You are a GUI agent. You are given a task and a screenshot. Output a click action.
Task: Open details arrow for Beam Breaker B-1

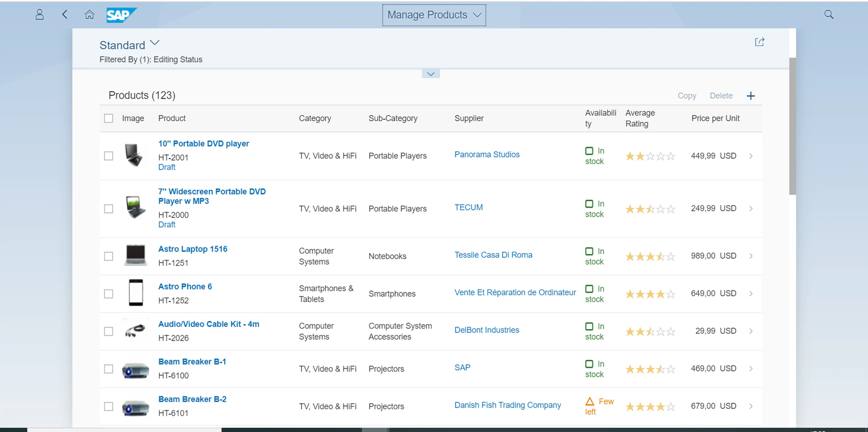coord(751,369)
